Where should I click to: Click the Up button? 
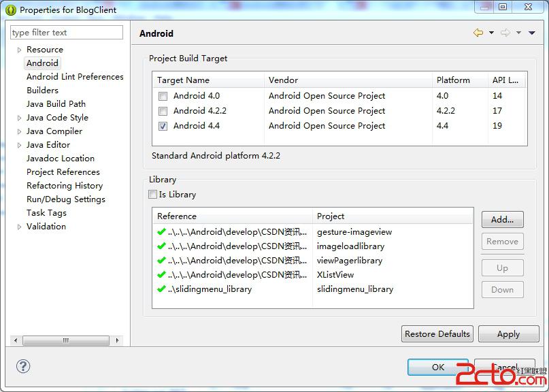[x=503, y=268]
